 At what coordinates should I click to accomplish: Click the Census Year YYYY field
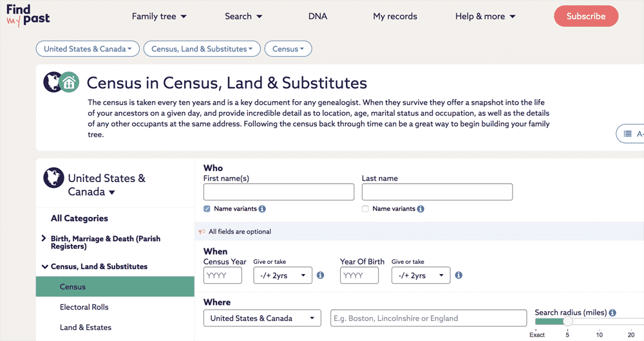click(x=223, y=275)
